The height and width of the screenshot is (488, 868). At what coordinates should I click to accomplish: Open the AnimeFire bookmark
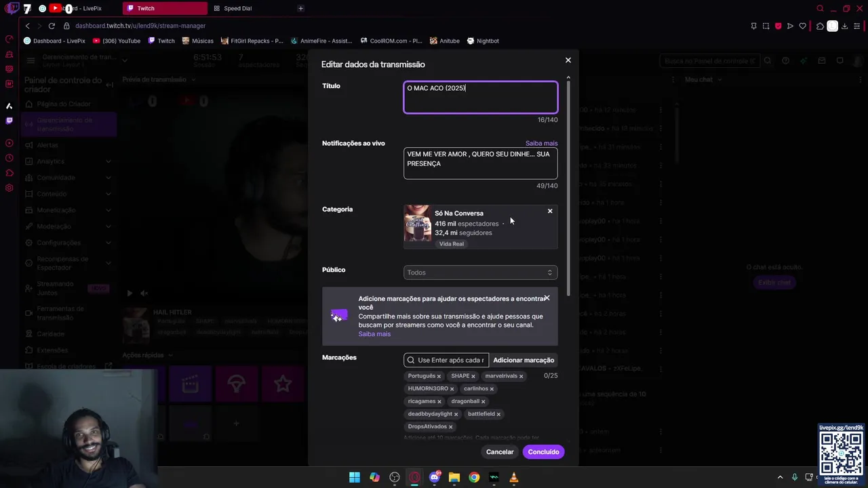click(322, 41)
